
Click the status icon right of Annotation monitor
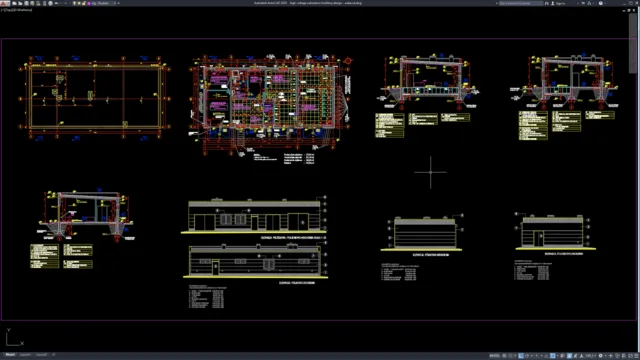pos(617,356)
